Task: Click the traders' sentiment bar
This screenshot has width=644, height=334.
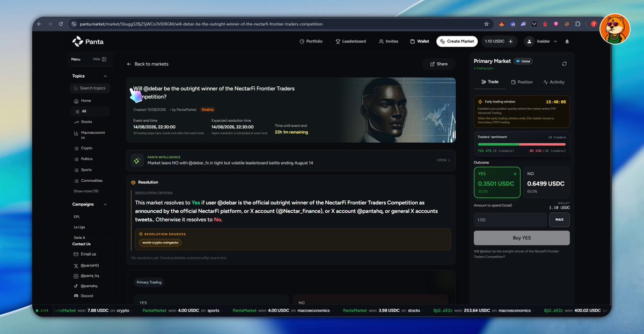Action: [522, 144]
